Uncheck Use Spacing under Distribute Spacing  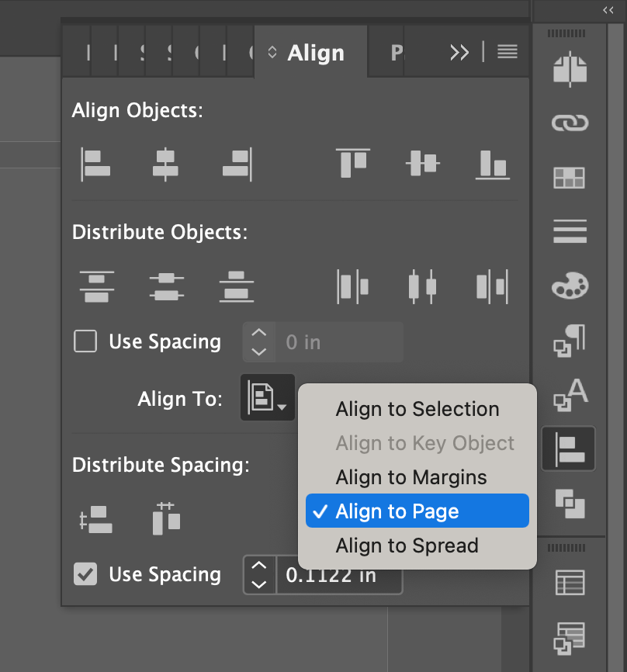85,574
